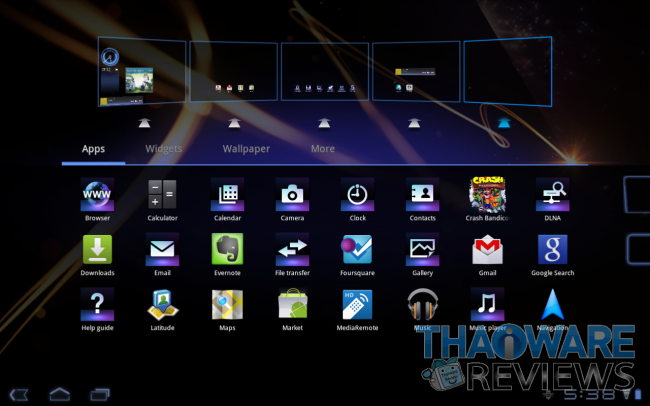Image resolution: width=650 pixels, height=406 pixels.
Task: Open the DLNA app
Action: [553, 199]
